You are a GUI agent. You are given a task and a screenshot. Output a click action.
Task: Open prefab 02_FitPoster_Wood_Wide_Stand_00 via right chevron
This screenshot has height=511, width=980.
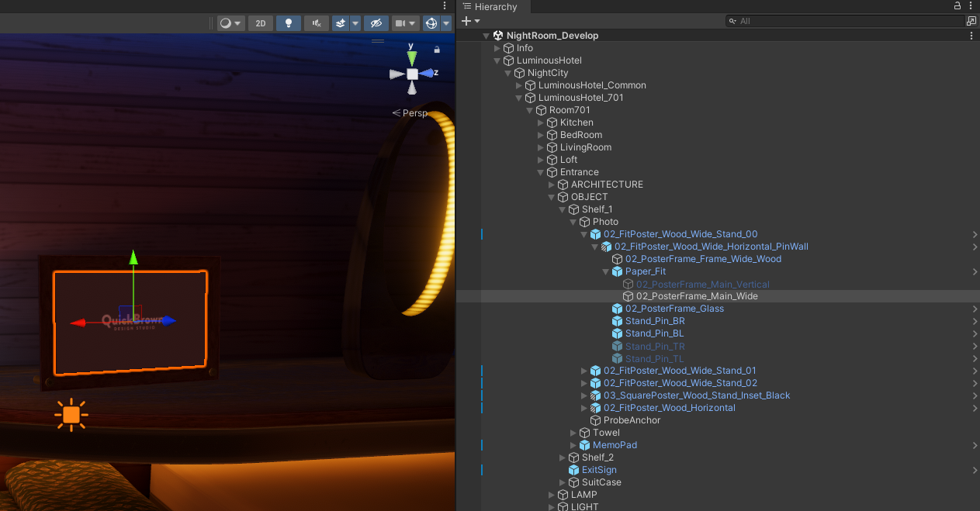tap(975, 234)
